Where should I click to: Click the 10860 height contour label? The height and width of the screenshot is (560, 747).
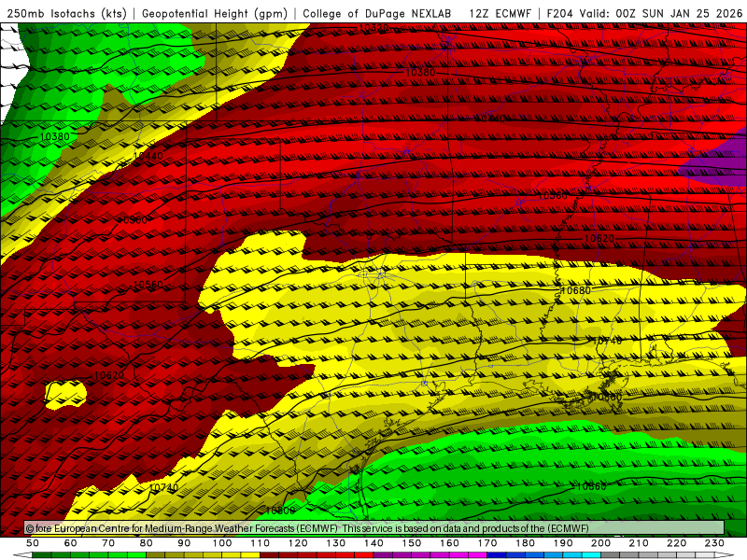(x=591, y=486)
